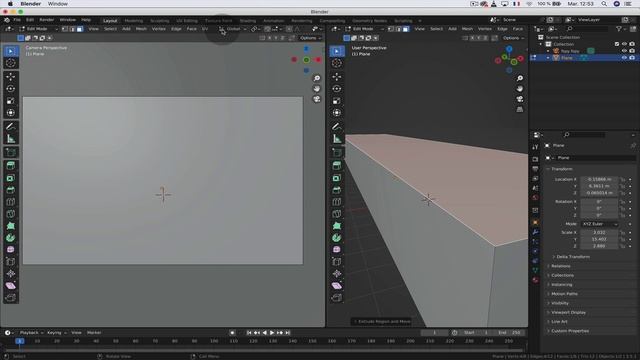Viewport: 640px width, 360px height.
Task: Select the Annotate tool in left viewport
Action: click(11, 127)
